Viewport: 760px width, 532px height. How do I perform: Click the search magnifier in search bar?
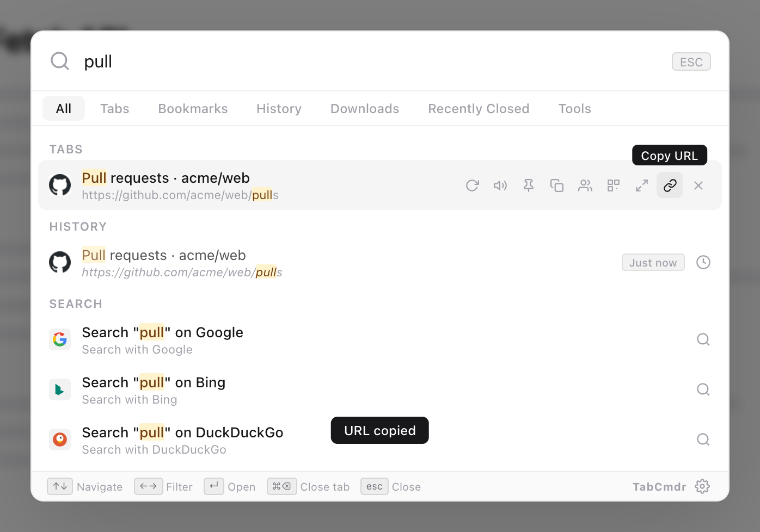pyautogui.click(x=60, y=61)
